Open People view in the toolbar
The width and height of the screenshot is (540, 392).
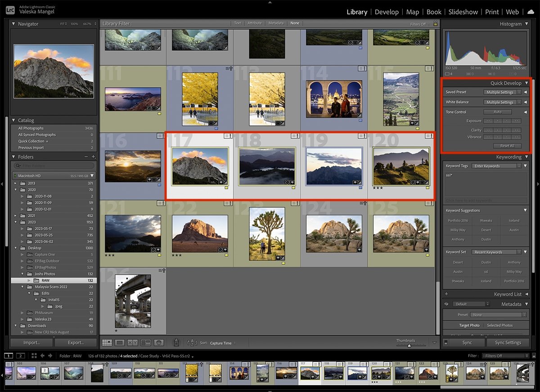(x=158, y=342)
